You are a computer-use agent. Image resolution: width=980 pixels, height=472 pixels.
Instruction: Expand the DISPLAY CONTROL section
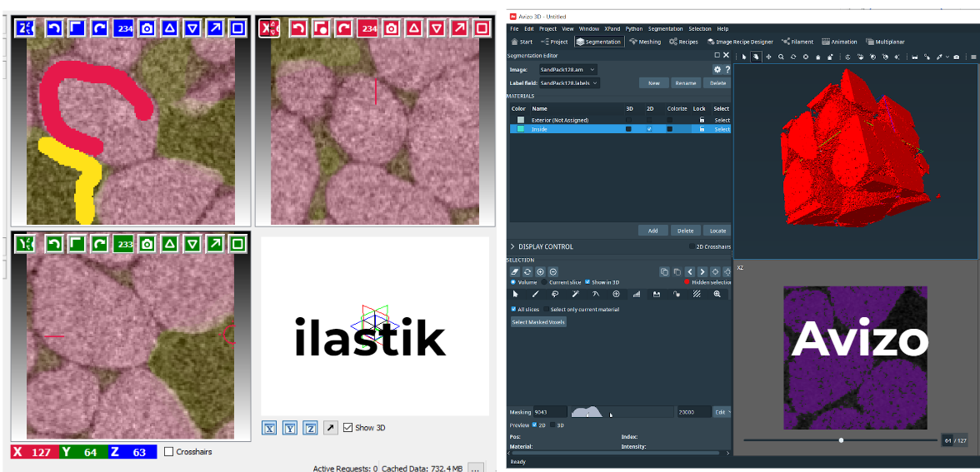coord(512,246)
